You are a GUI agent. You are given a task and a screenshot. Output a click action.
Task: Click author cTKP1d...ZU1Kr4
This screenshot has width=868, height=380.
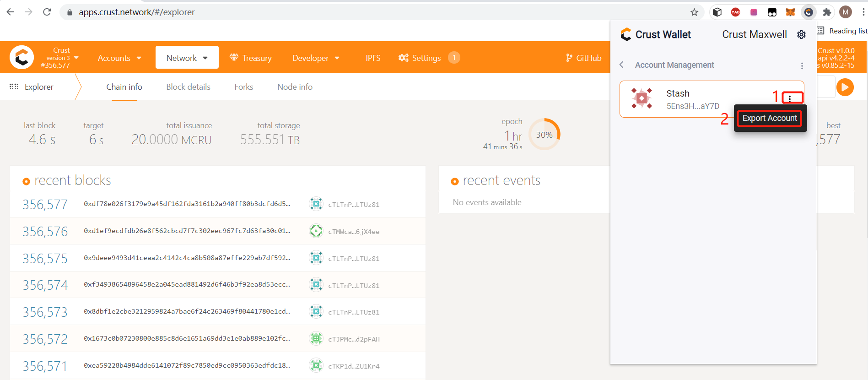pos(354,366)
